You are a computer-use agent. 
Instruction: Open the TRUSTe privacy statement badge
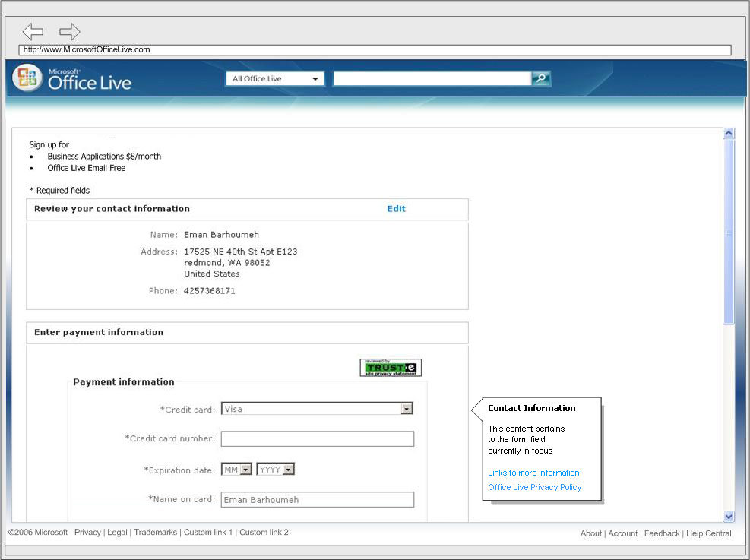click(391, 368)
